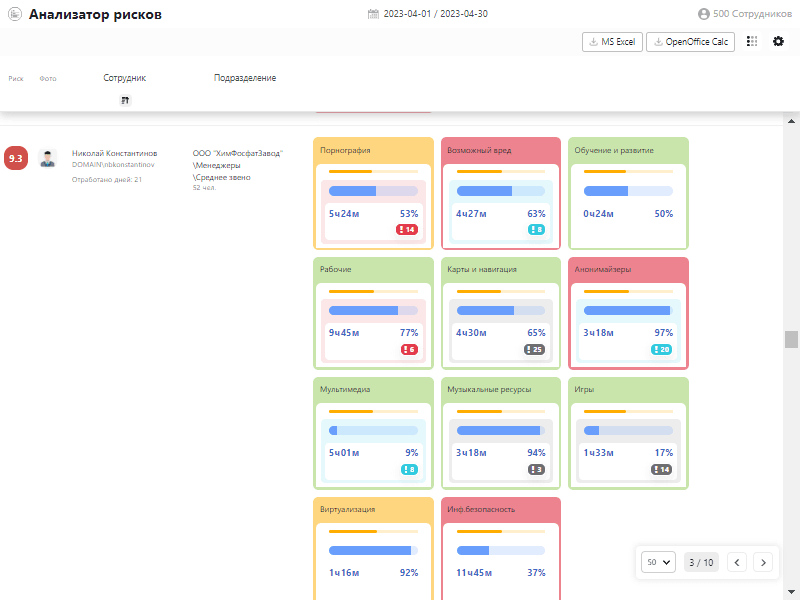Image resolution: width=800 pixels, height=600 pixels.
Task: Open the ООО "ХимФосфатЗавод" department link
Action: tap(238, 153)
